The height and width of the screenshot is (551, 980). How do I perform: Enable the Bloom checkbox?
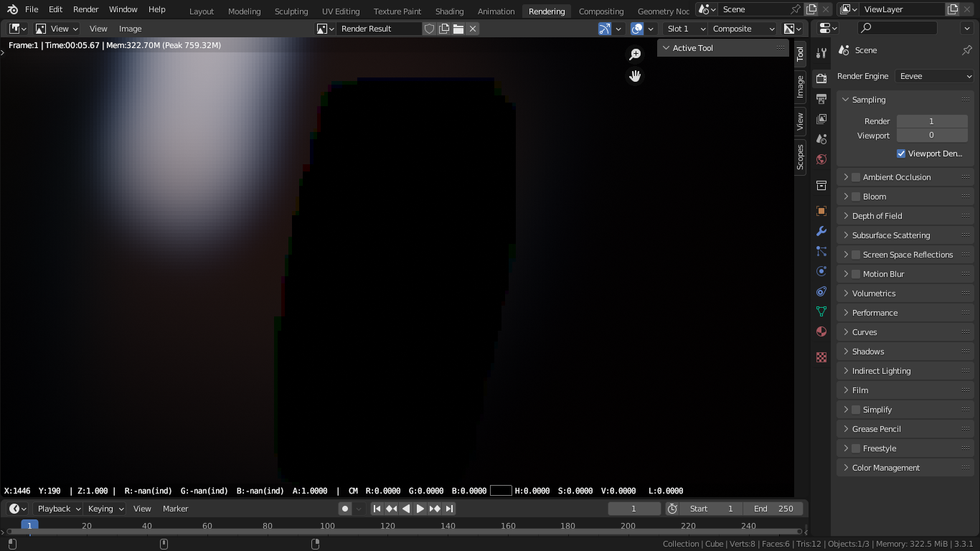click(x=856, y=197)
